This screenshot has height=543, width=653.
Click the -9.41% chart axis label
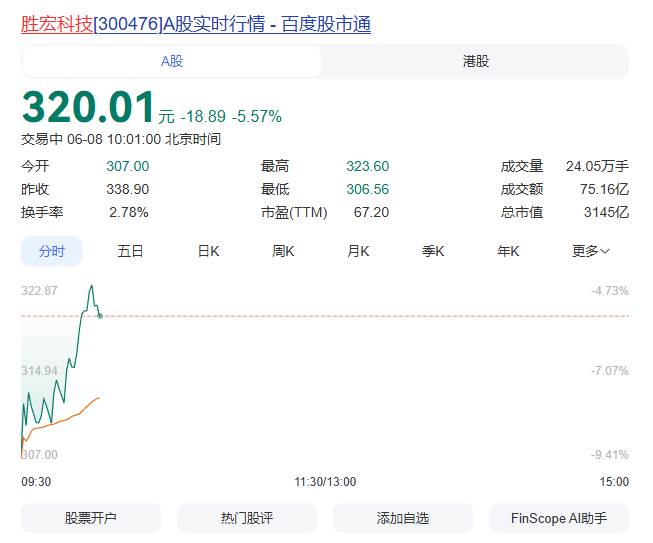coord(610,455)
